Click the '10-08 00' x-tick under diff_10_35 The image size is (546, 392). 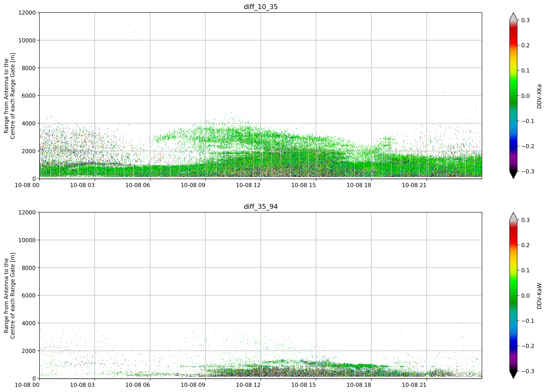point(27,185)
